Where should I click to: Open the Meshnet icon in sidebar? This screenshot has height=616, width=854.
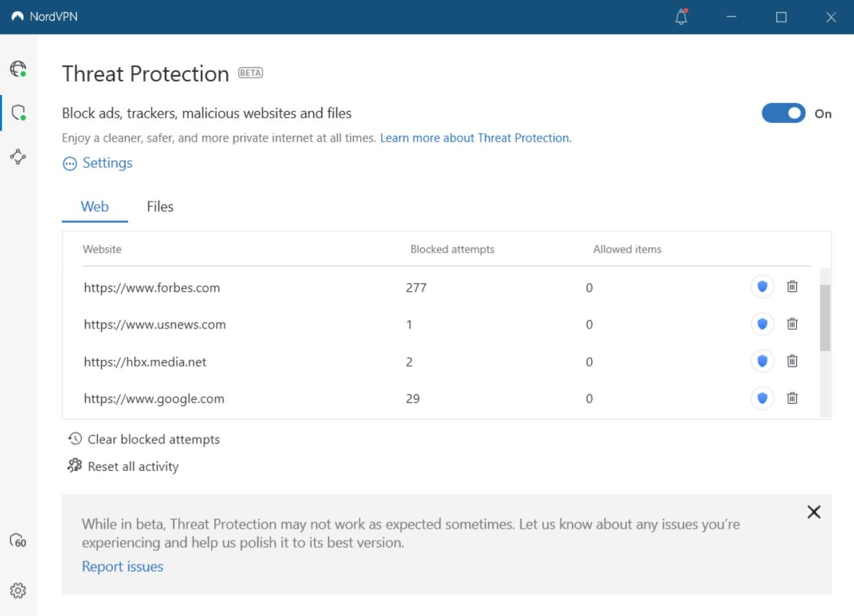[18, 156]
